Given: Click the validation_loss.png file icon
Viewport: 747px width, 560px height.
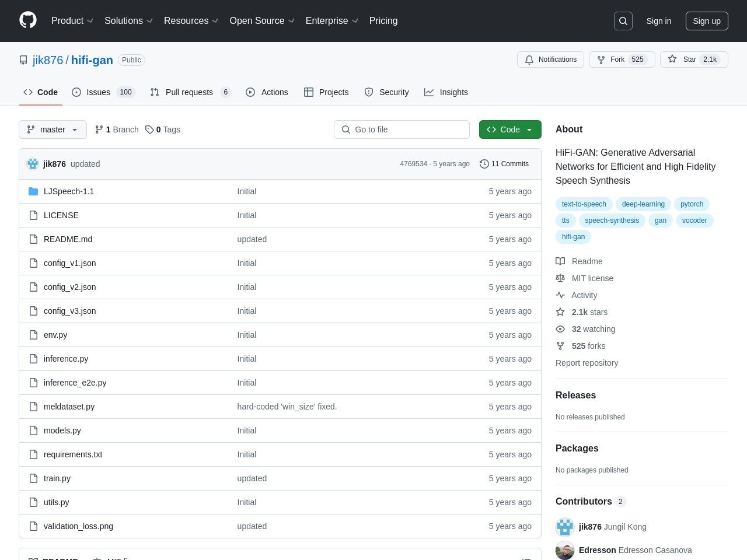Looking at the screenshot, I should click(33, 526).
